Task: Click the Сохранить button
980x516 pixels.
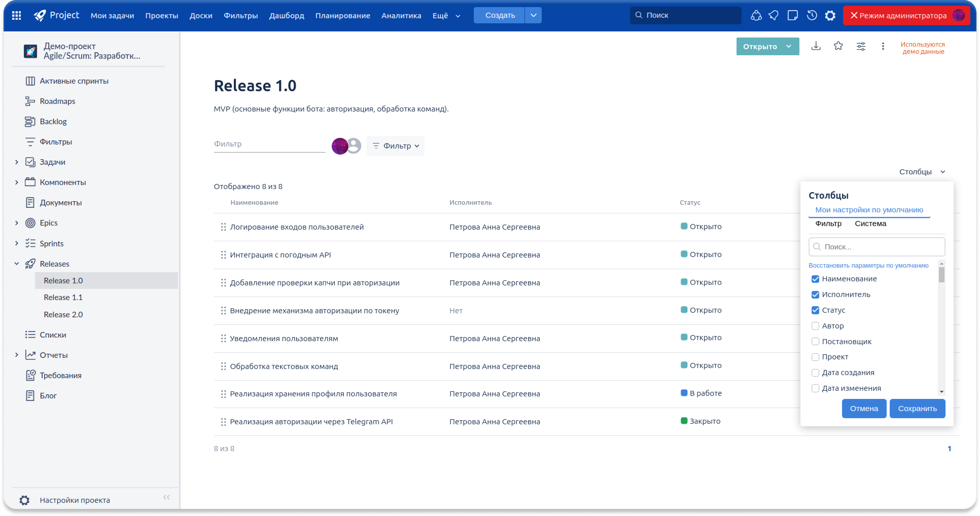Action: click(x=917, y=408)
